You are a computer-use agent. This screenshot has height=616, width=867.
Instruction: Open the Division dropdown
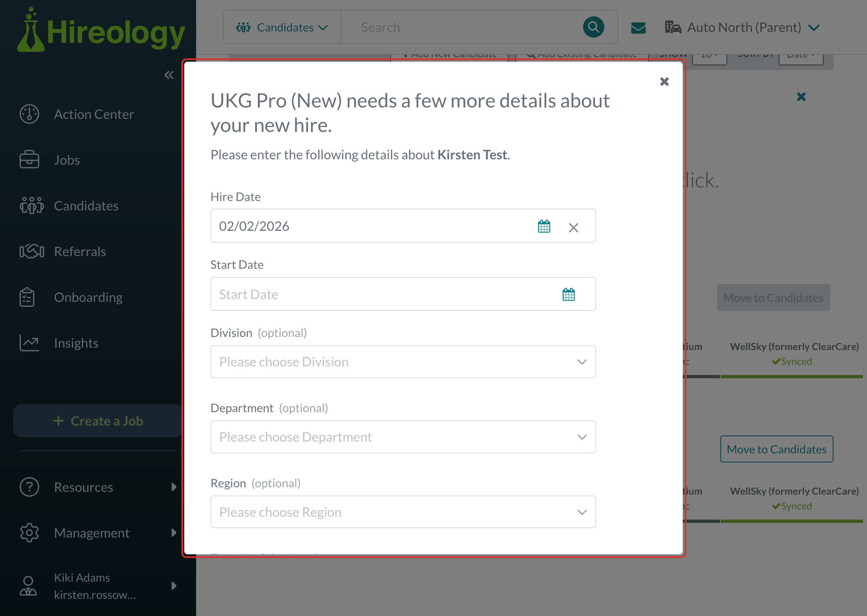[403, 362]
